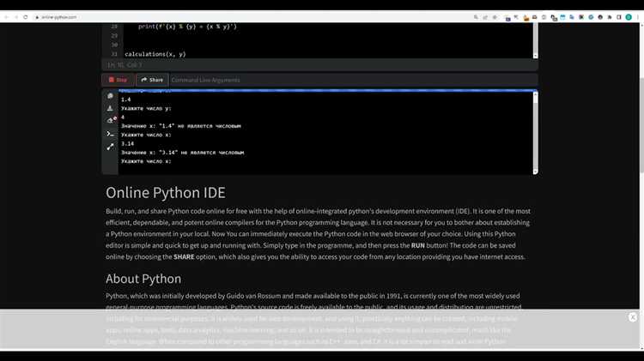Focus the Command Line Arguments field
This screenshot has width=644, height=361.
click(353, 80)
